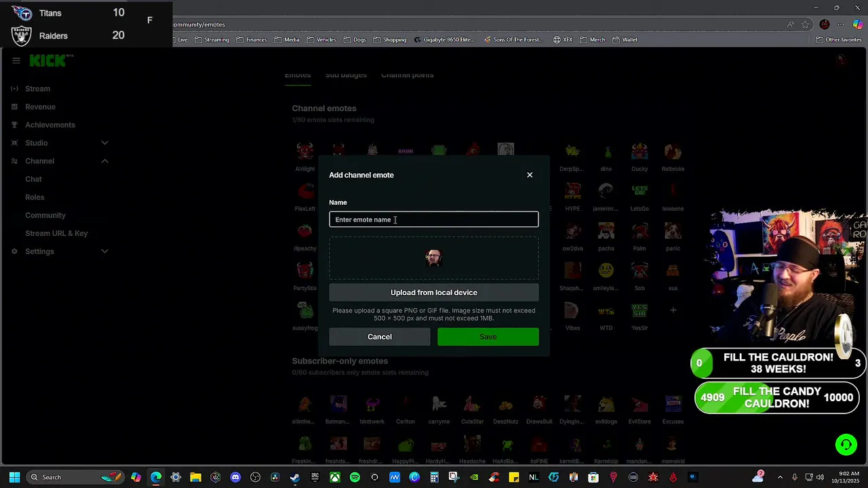The width and height of the screenshot is (868, 488).
Task: Open the Media bookmarks folder
Action: [x=286, y=39]
